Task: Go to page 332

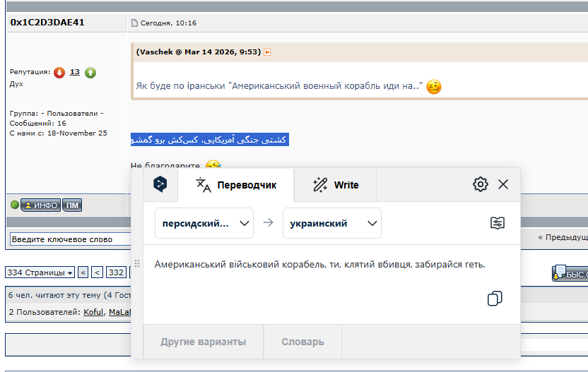Action: [116, 272]
